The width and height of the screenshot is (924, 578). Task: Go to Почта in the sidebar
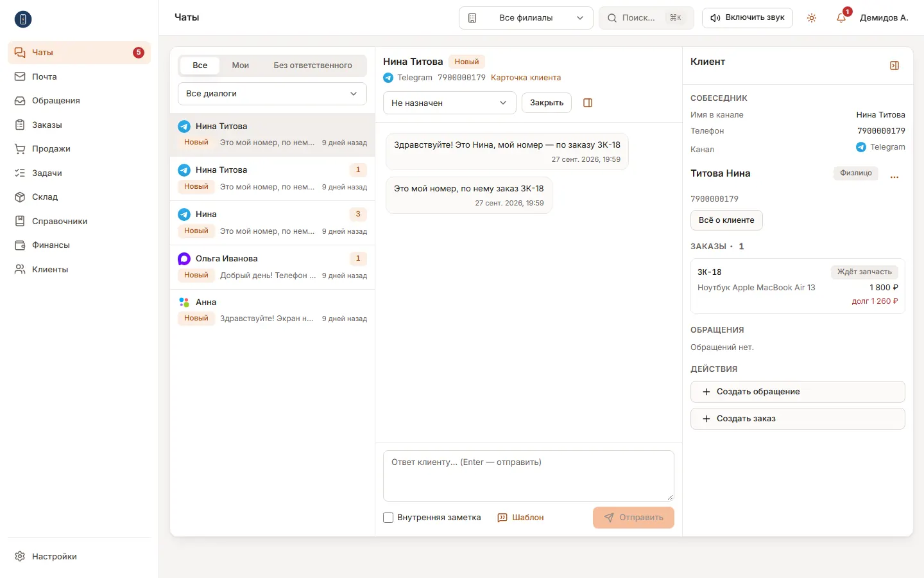pyautogui.click(x=79, y=77)
